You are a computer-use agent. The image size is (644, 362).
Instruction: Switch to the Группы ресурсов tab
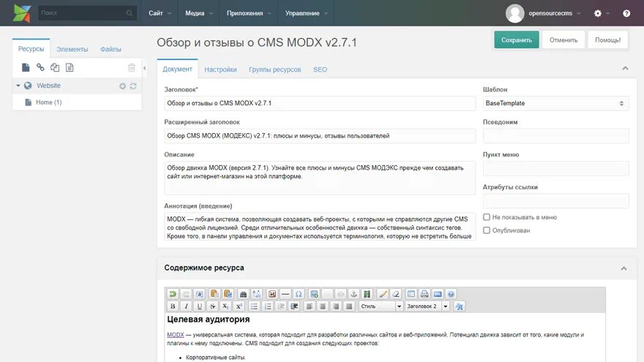coord(274,69)
